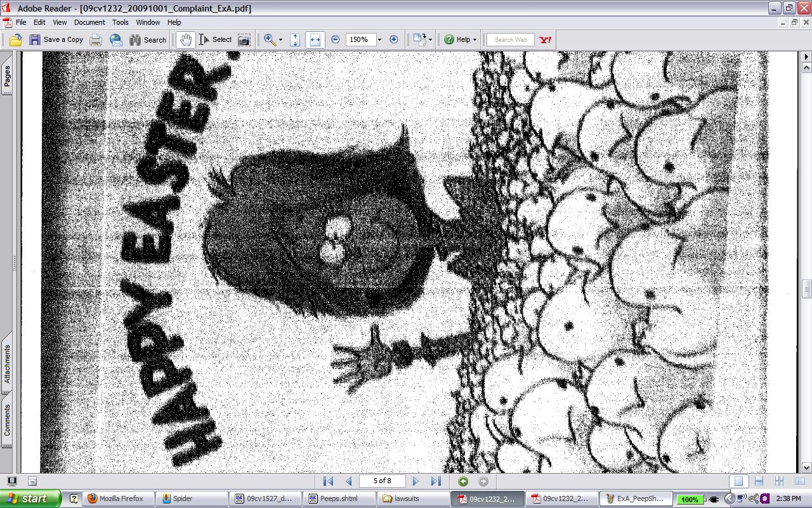Open the Windows Start menu

[30, 498]
